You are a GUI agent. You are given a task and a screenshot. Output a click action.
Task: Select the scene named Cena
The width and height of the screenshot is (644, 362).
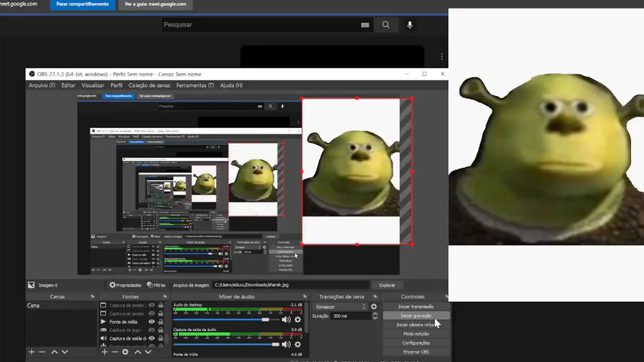62,305
